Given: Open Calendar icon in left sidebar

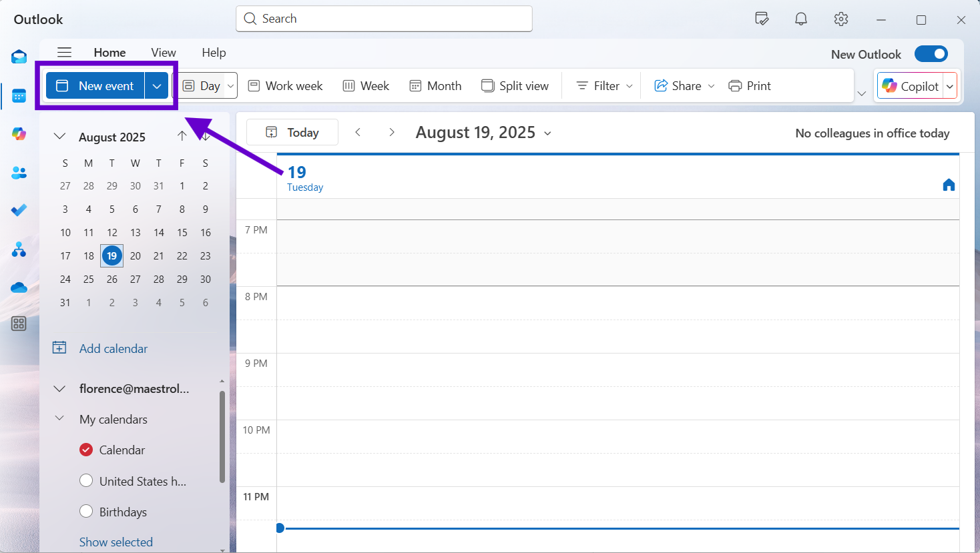Looking at the screenshot, I should click(19, 96).
